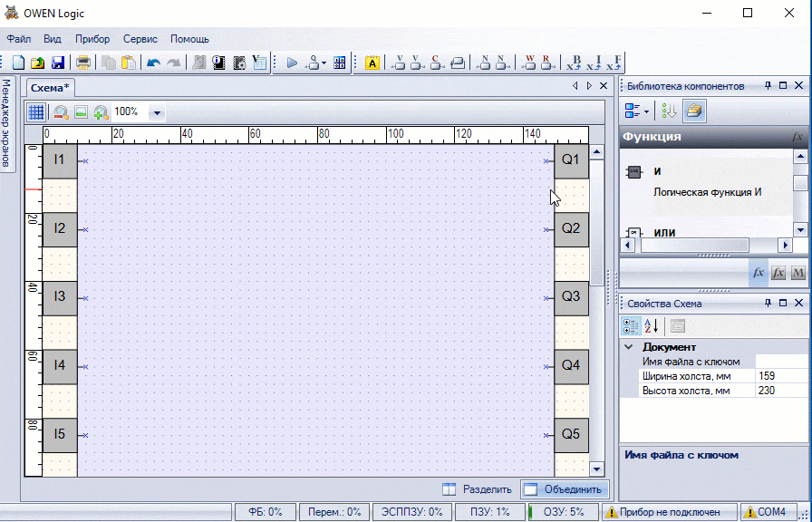Click the Save diskette icon
Viewport: 812px width, 522px height.
pos(58,63)
